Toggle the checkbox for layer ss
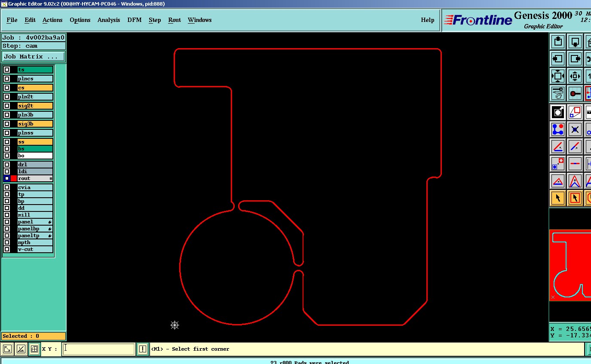Screen dimensions: 591x364 (x=7, y=142)
